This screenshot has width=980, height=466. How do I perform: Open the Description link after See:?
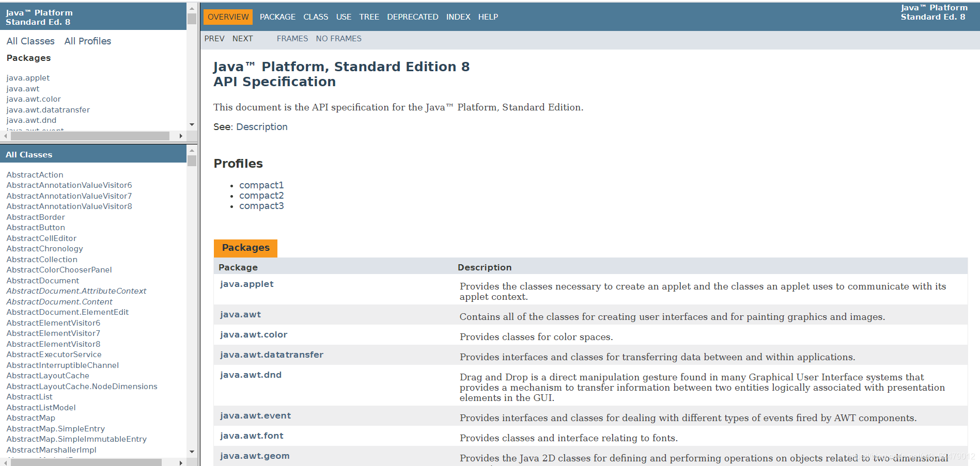(x=262, y=127)
